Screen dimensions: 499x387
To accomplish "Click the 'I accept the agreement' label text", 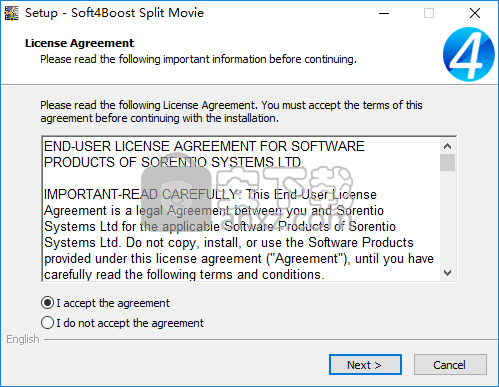I will [113, 303].
